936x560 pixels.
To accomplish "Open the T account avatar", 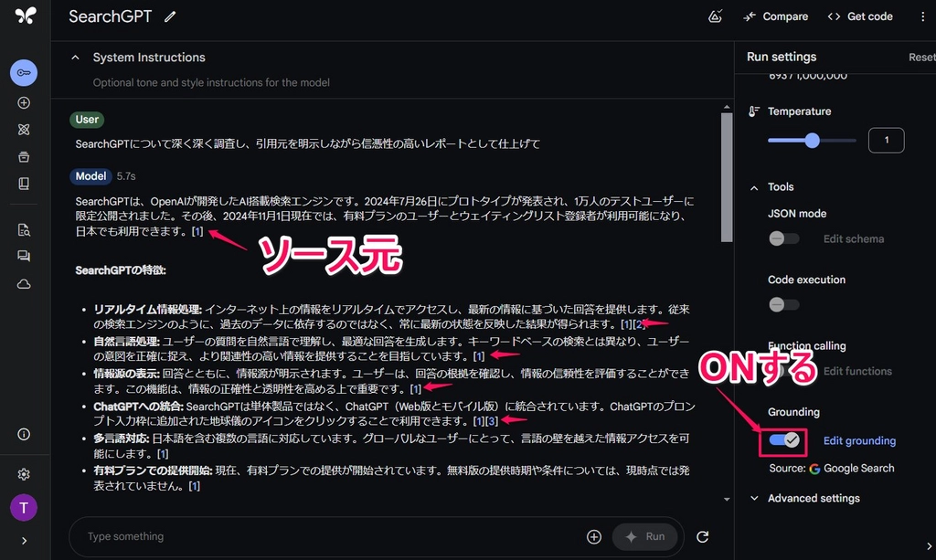I will coord(24,508).
